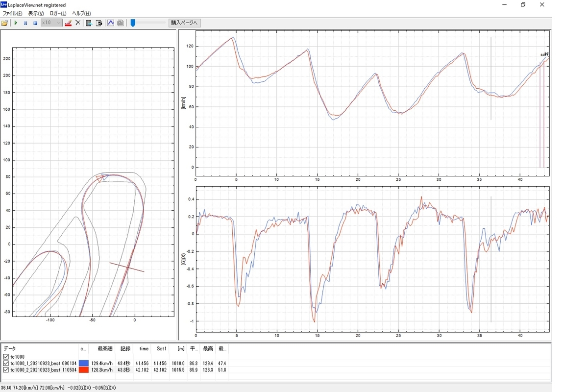588x392 pixels.
Task: Click the 1015.5 distance cell
Action: 178,369
